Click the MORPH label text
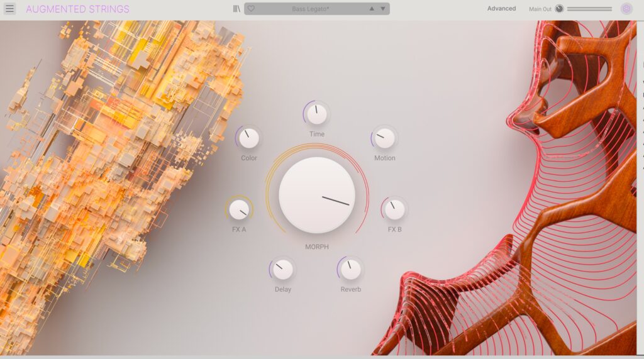 coord(317,247)
